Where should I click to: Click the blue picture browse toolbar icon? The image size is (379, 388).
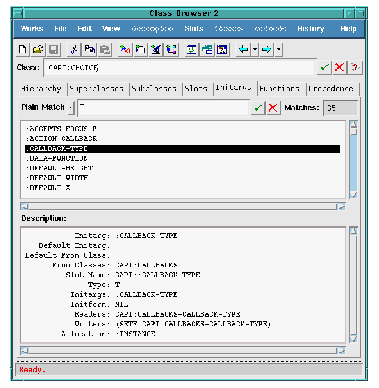tap(222, 50)
